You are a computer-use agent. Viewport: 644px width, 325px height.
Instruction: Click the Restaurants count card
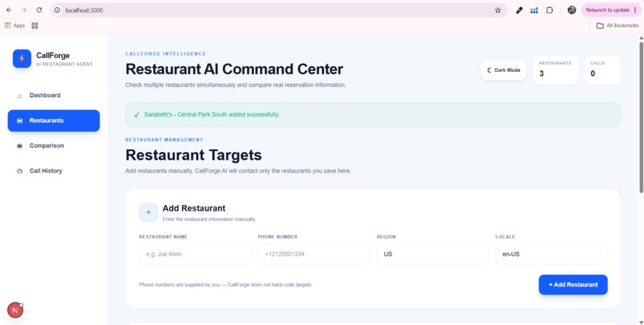(x=555, y=70)
